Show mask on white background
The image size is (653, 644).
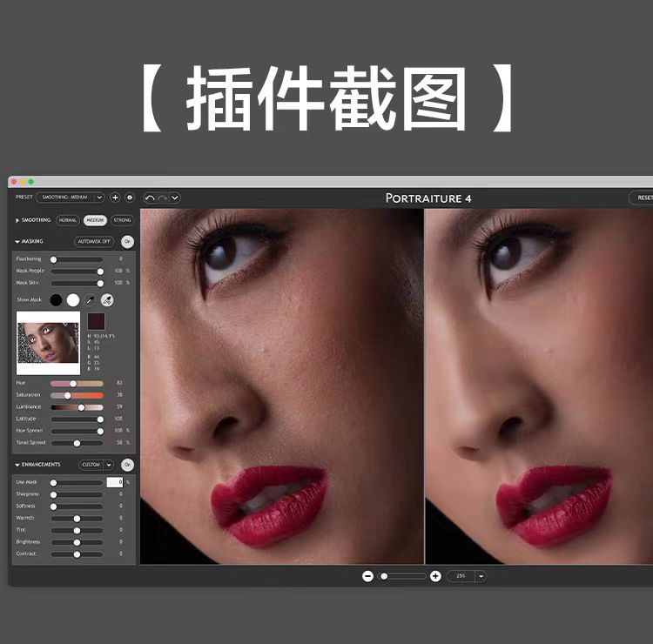73,300
